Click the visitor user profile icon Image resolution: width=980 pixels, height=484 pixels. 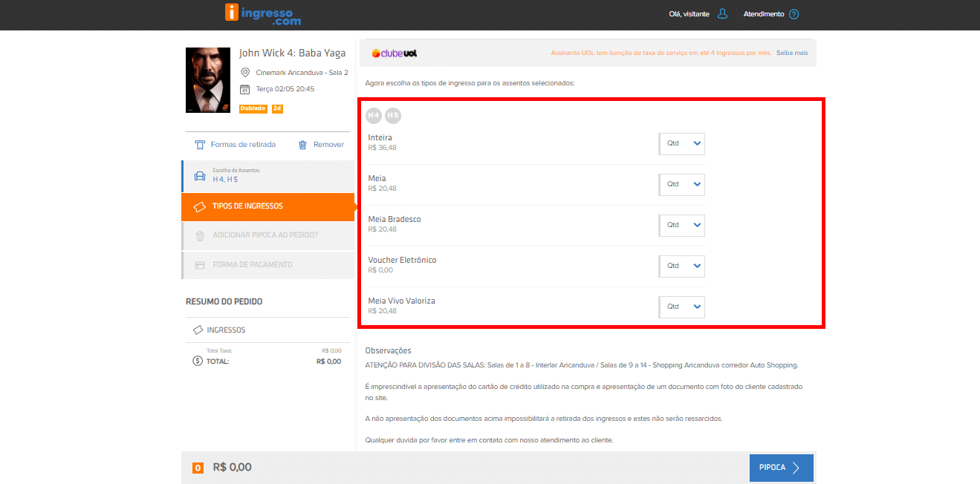pyautogui.click(x=722, y=14)
